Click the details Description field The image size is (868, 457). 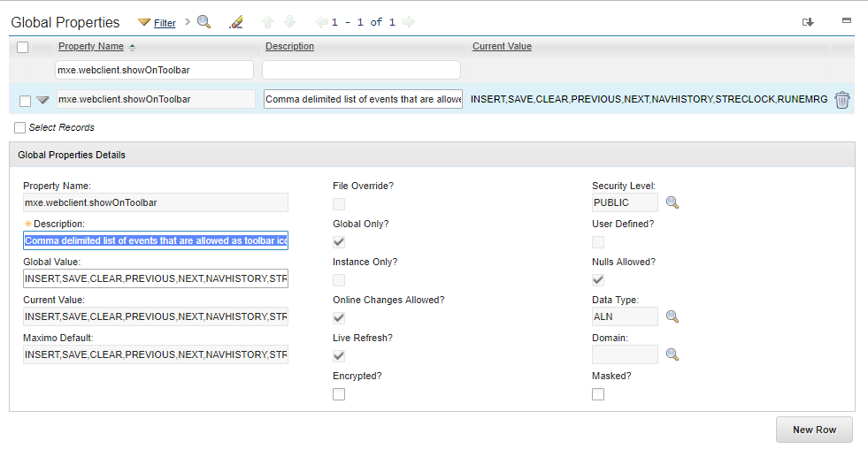click(156, 240)
